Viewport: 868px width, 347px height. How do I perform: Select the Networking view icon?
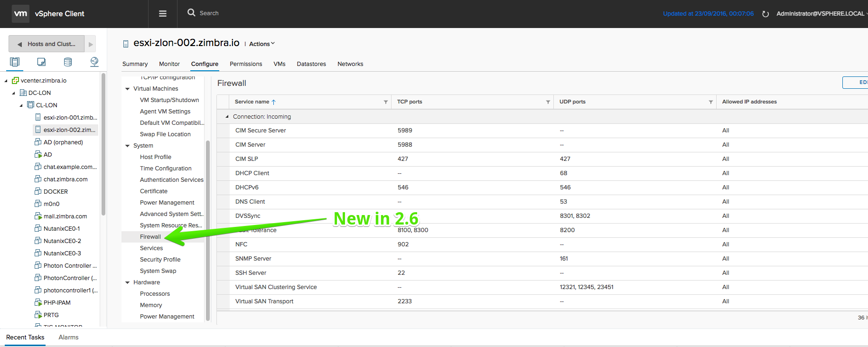(x=94, y=62)
